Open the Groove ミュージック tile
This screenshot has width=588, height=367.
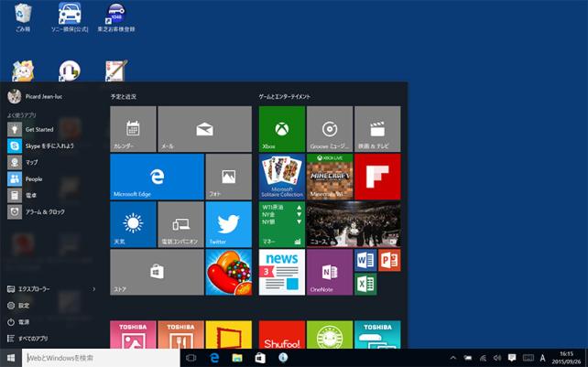click(x=330, y=129)
